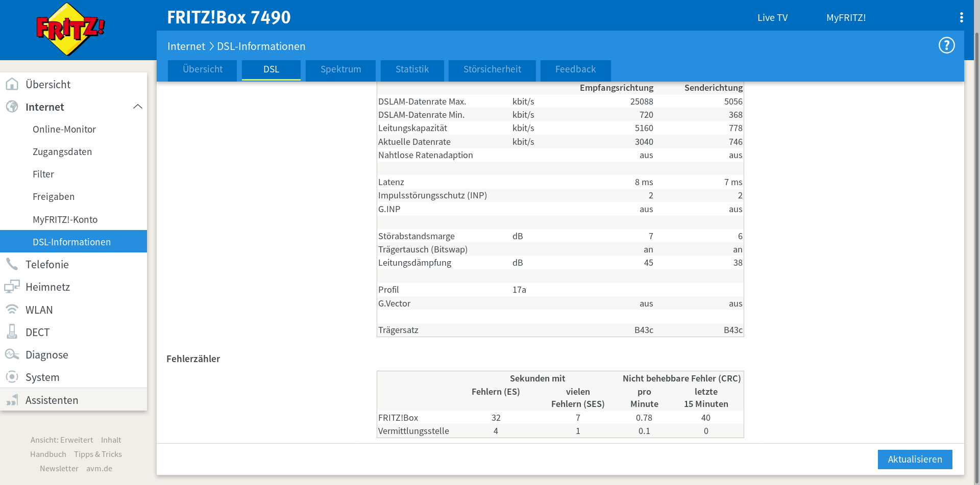Click the Störabstandsmarge row label
Viewport: 980px width, 485px height.
pos(416,236)
